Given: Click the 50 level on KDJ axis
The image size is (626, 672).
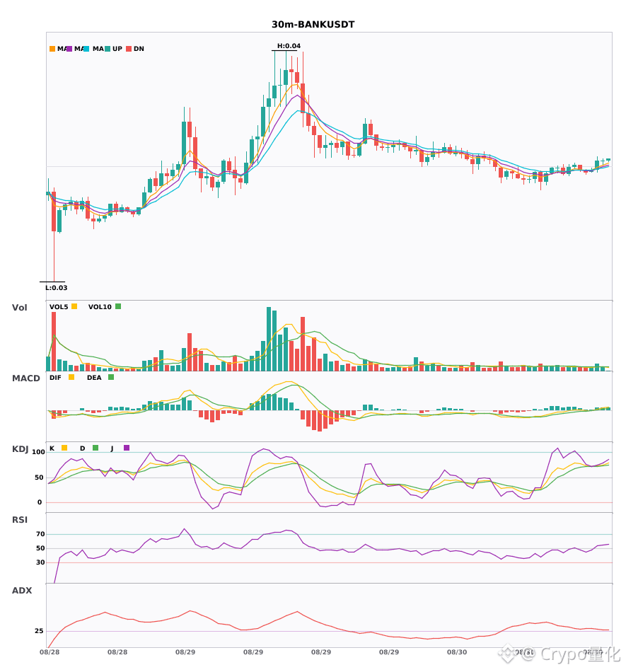Looking at the screenshot, I should (39, 477).
